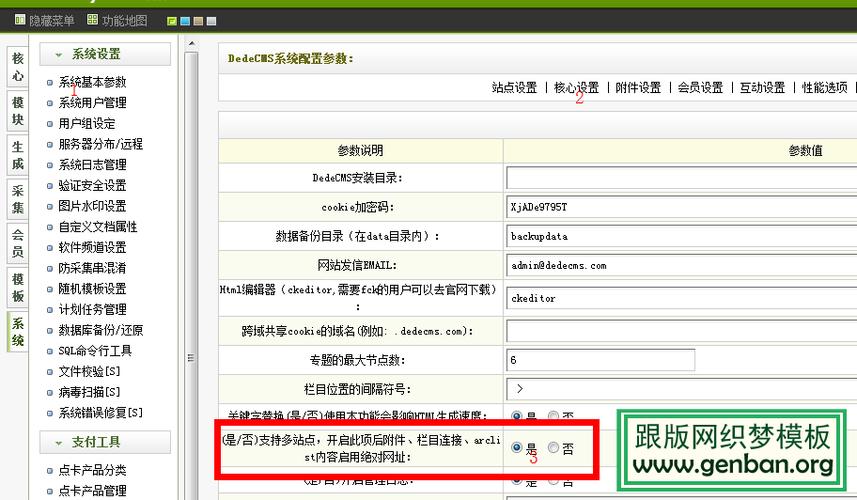This screenshot has width=857, height=500.
Task: Open 验证安全设置 in the menu
Action: [x=92, y=186]
